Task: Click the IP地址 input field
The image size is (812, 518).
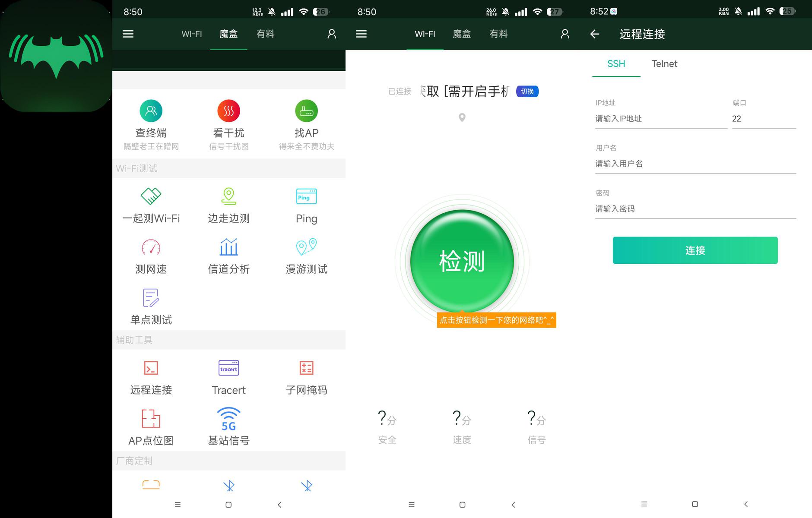Action: pyautogui.click(x=660, y=119)
